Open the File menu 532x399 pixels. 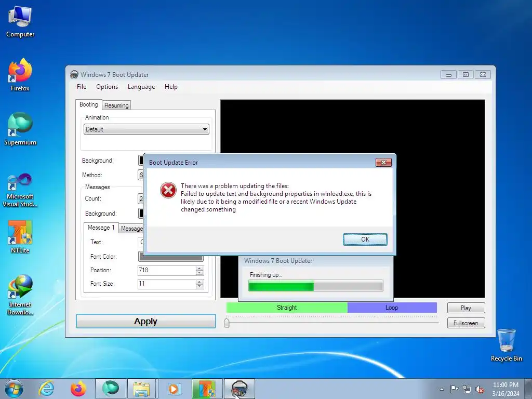tap(82, 87)
